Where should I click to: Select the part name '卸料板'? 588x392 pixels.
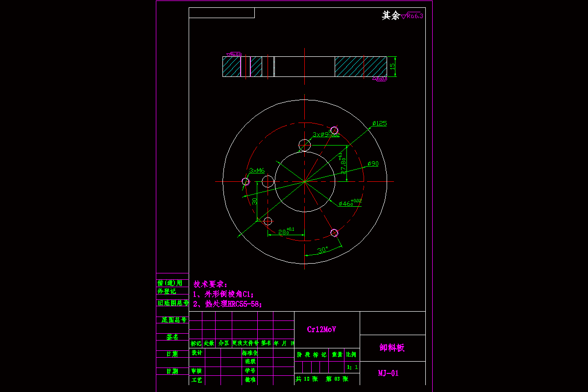click(x=392, y=348)
